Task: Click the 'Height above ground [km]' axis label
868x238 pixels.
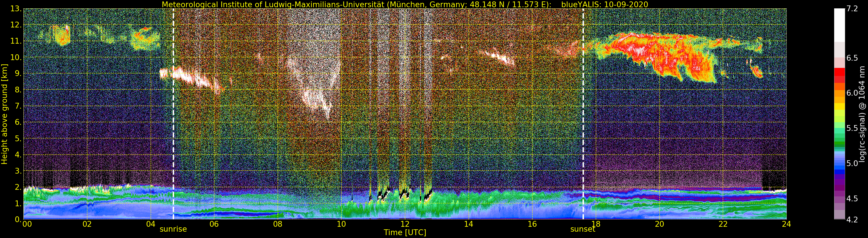Action: pyautogui.click(x=4, y=114)
